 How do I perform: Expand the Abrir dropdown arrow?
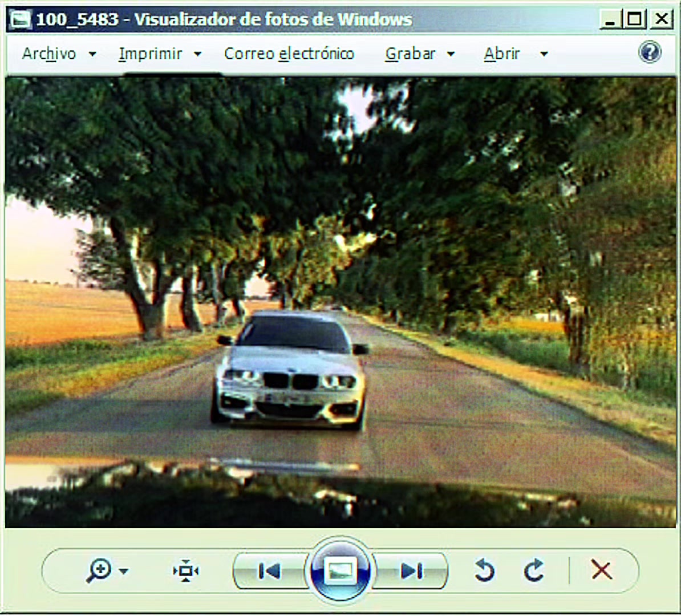(x=544, y=54)
